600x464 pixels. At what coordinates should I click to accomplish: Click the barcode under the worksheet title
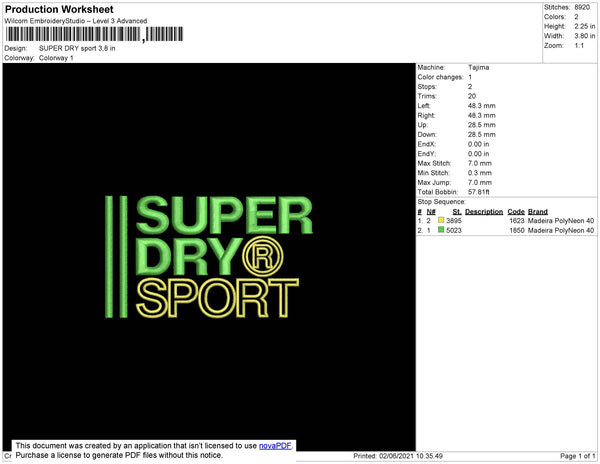[x=95, y=34]
